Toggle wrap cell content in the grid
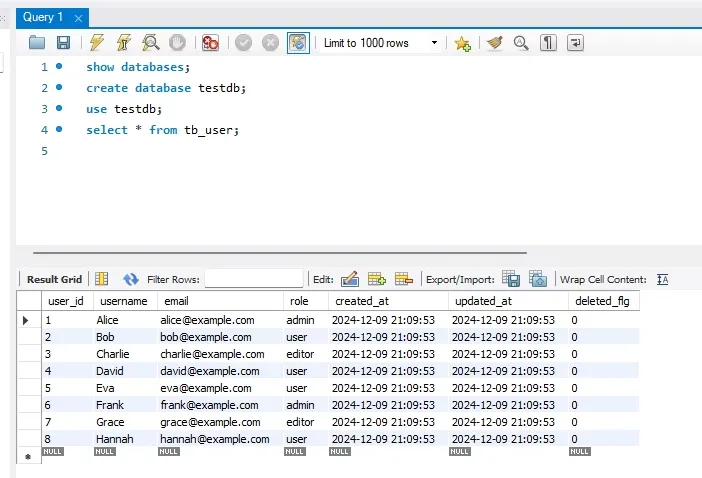 662,279
